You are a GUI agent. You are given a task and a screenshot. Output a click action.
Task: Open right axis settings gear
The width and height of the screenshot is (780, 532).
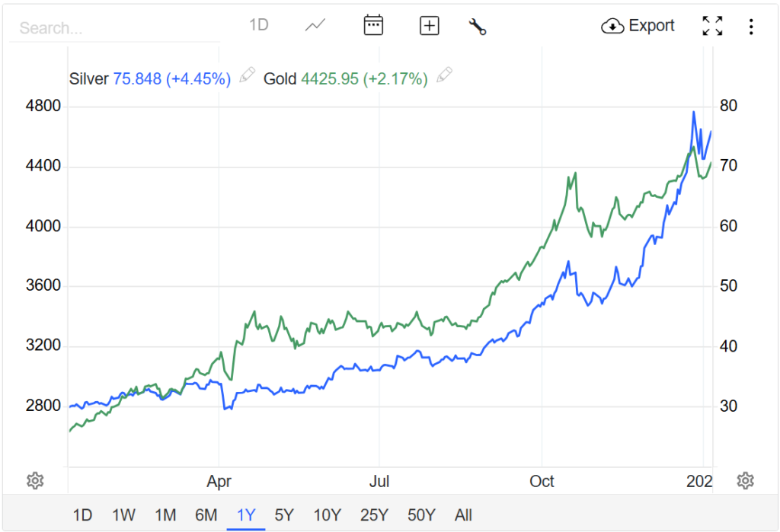745,480
